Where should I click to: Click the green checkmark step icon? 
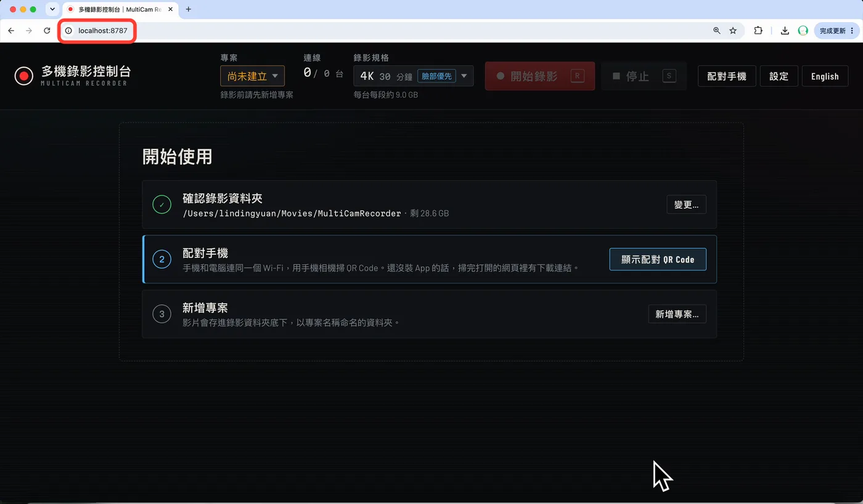162,205
